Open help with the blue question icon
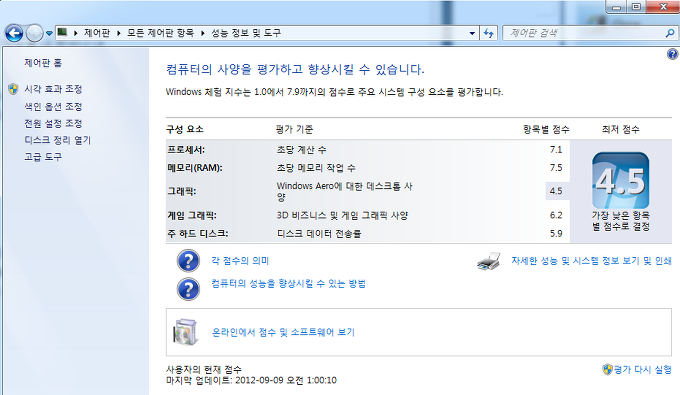This screenshot has width=680, height=395. (672, 54)
